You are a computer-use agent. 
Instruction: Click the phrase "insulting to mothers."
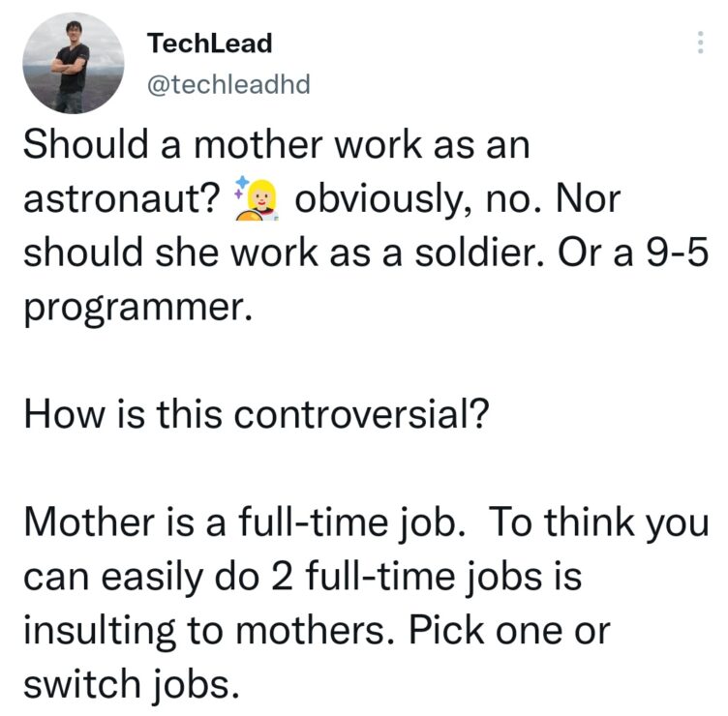[x=209, y=631]
